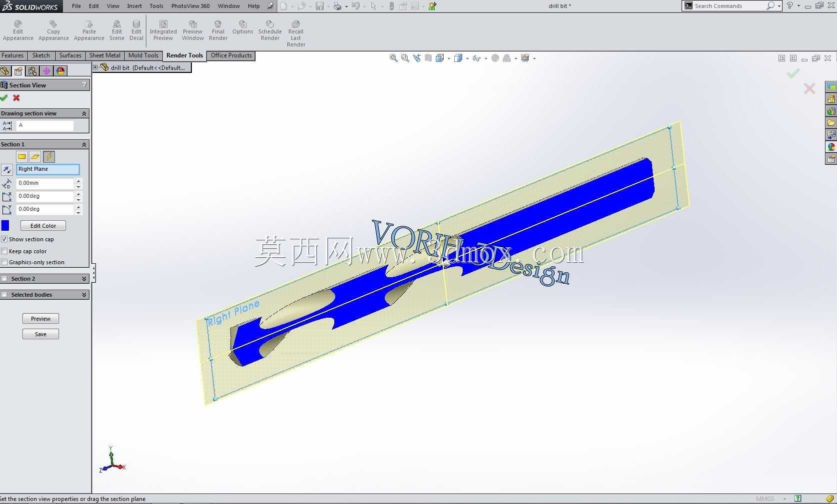This screenshot has height=504, width=837.
Task: Switch to the Office Products tab
Action: (x=231, y=55)
